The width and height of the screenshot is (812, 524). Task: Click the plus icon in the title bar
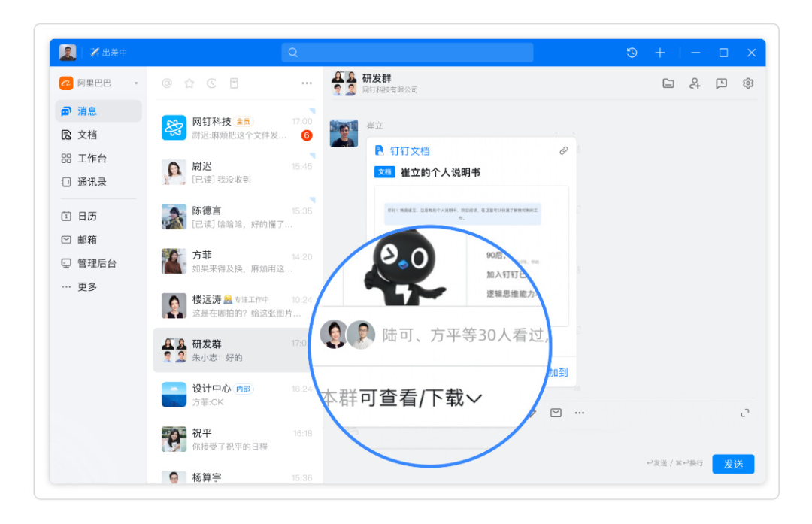[x=660, y=53]
